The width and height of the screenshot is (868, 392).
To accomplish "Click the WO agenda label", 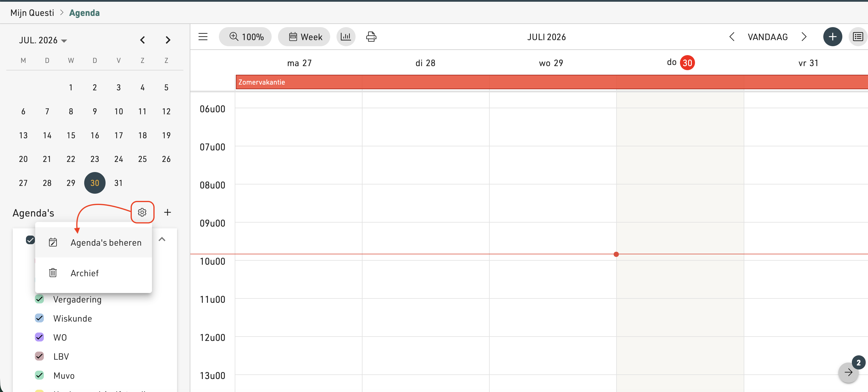I will [60, 337].
